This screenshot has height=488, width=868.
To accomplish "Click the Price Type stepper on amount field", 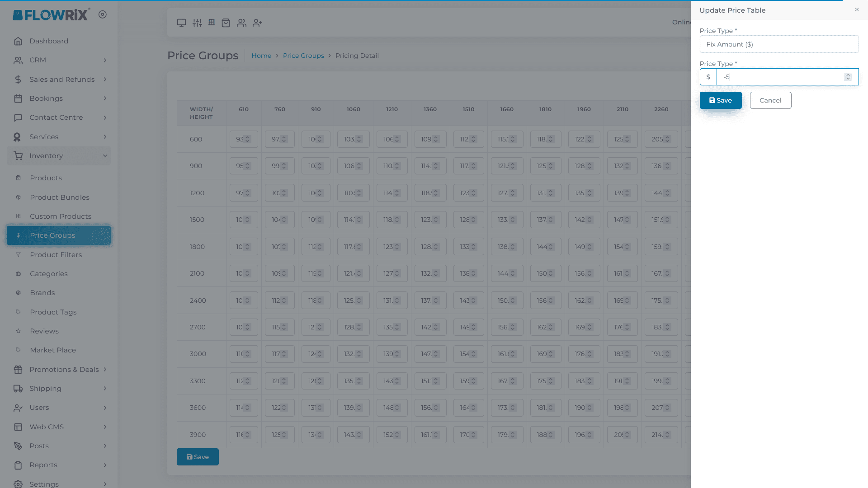I will [x=848, y=77].
